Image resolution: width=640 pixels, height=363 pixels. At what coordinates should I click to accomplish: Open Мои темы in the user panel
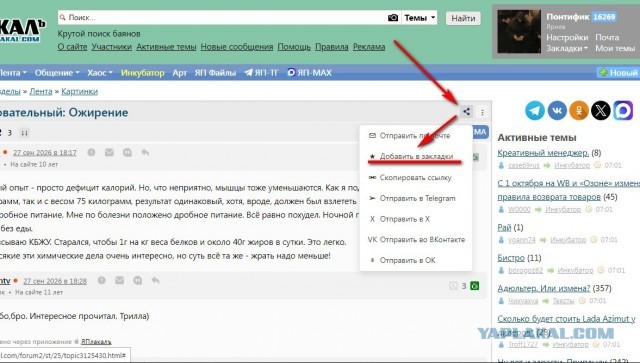[615, 48]
